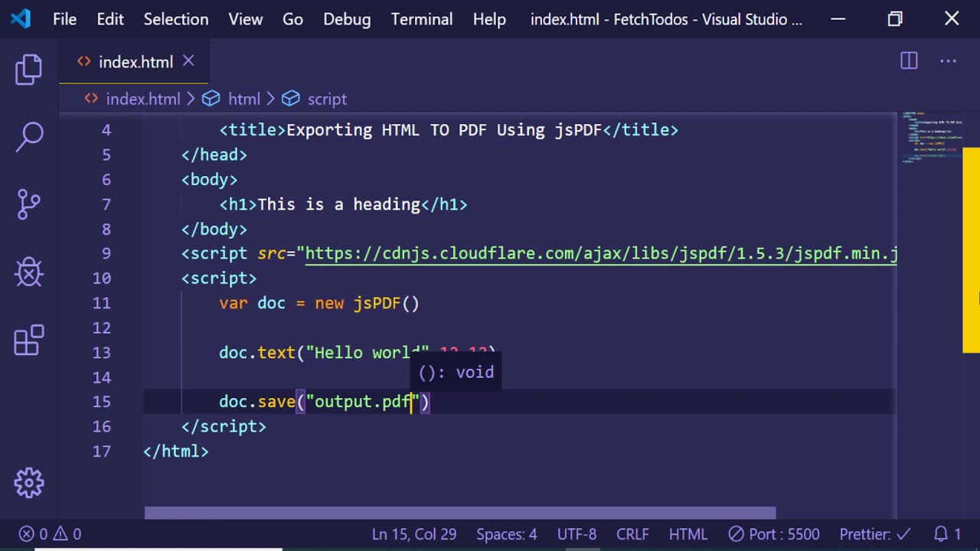Image resolution: width=980 pixels, height=551 pixels.
Task: Open the Source Control view
Action: (29, 204)
